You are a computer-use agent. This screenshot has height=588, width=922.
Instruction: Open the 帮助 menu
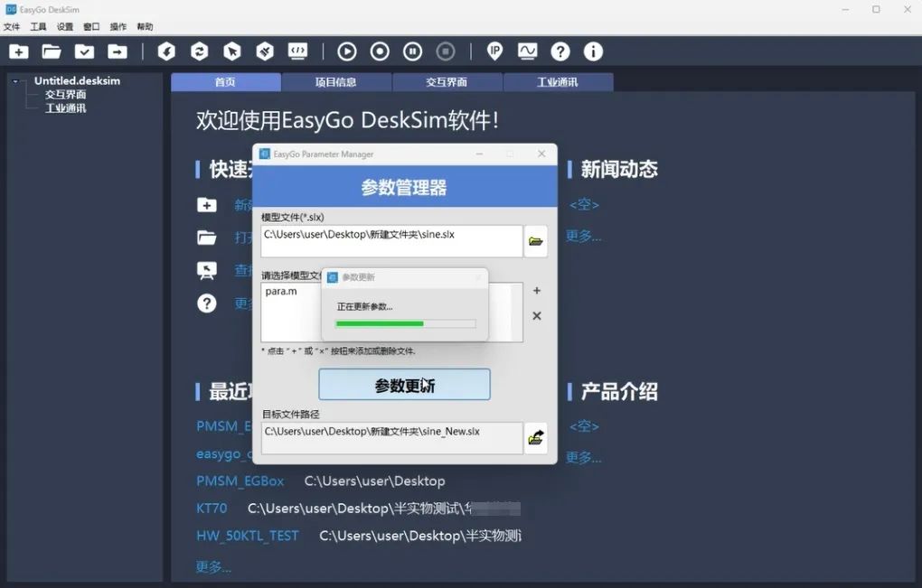tap(145, 26)
